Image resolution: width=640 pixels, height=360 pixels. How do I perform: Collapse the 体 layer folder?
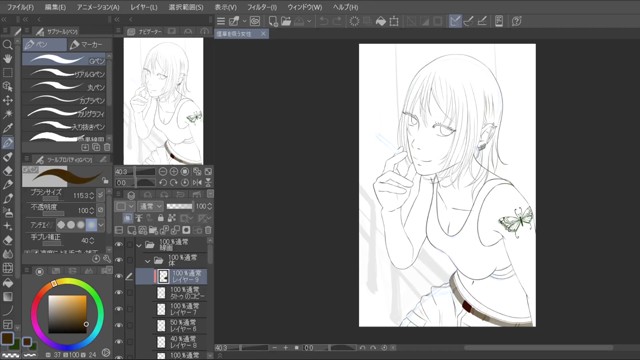point(148,261)
